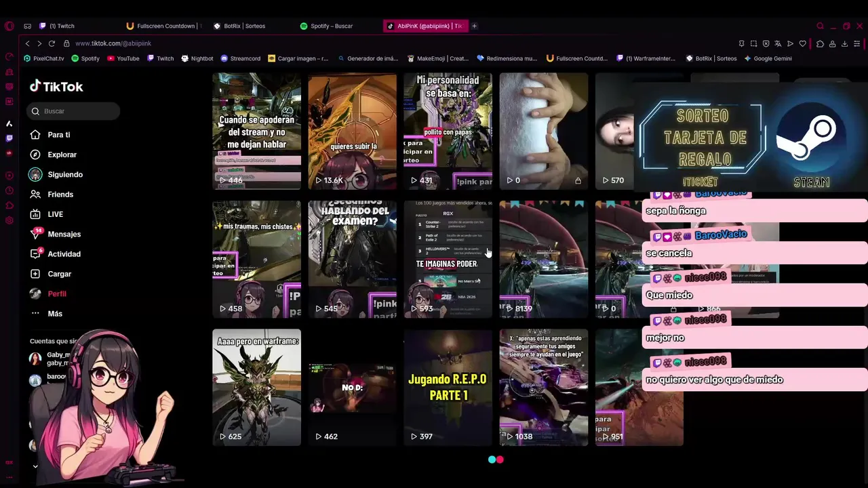Open the 1038 views video thumbnail
Image resolution: width=868 pixels, height=488 pixels.
click(x=544, y=387)
